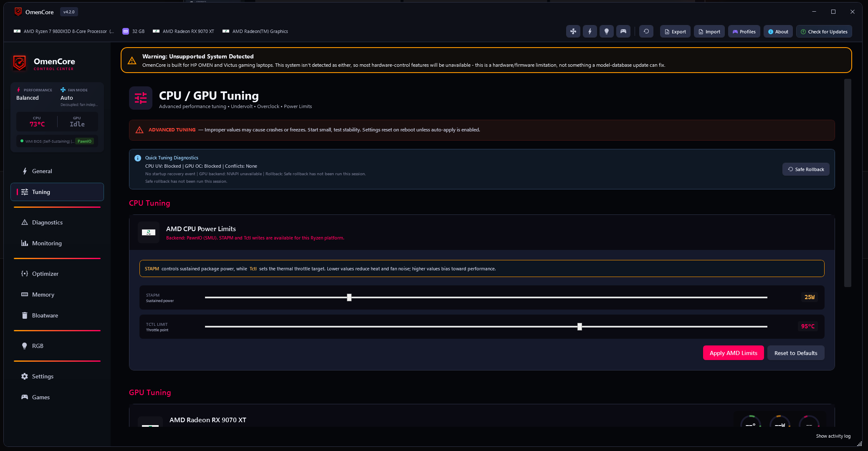Open the General section
This screenshot has height=451, width=868.
tap(57, 171)
